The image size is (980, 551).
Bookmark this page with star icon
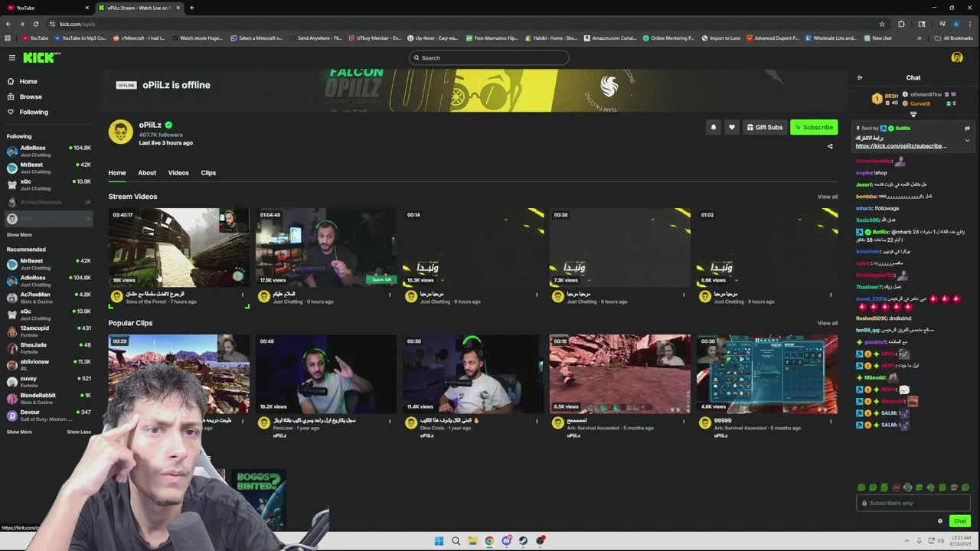pos(882,24)
